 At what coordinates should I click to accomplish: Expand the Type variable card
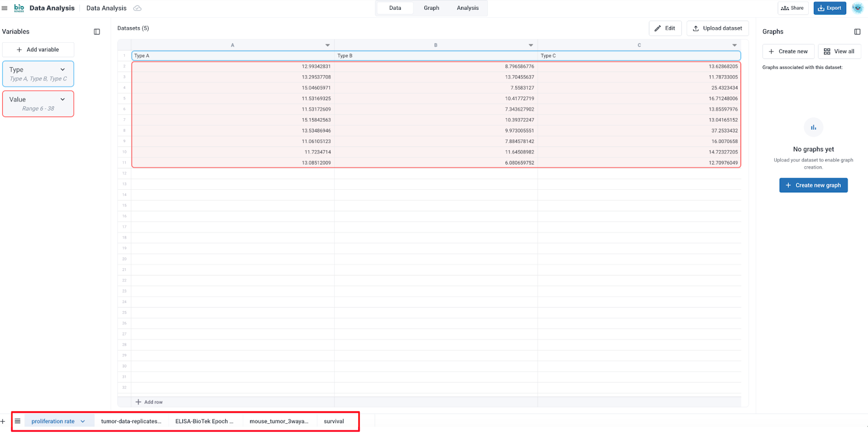62,69
